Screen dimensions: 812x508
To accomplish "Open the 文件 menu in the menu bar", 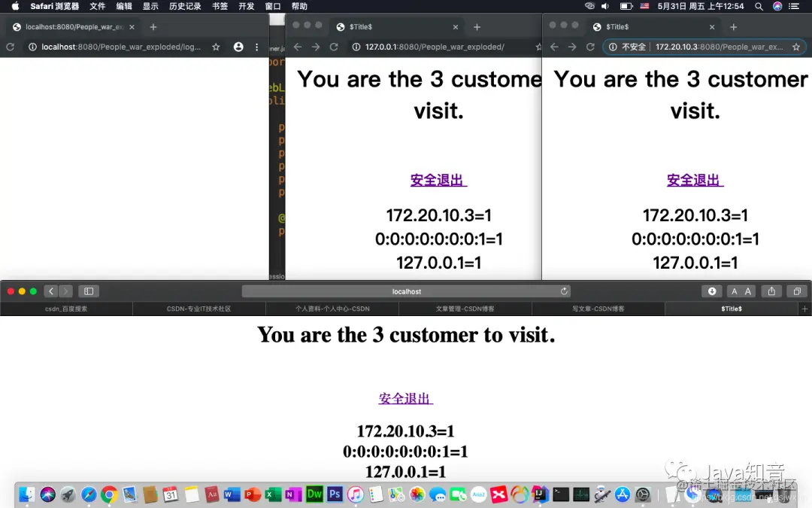I will 97,6.
